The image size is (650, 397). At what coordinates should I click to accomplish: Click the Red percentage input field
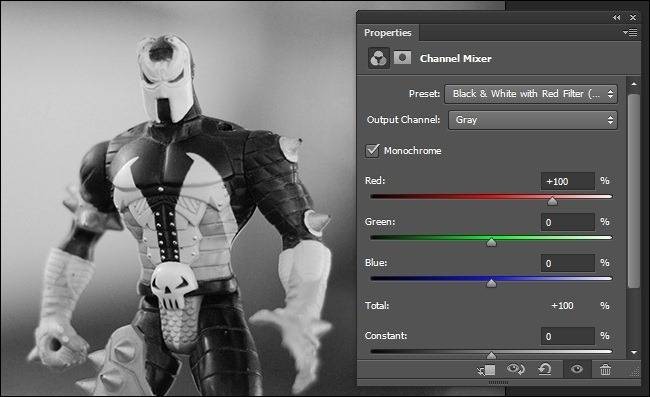point(568,181)
